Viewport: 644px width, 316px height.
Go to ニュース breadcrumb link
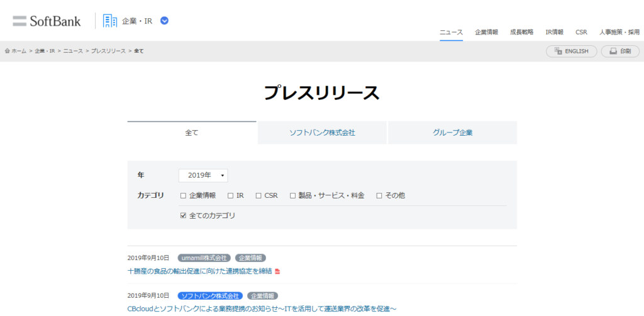73,51
